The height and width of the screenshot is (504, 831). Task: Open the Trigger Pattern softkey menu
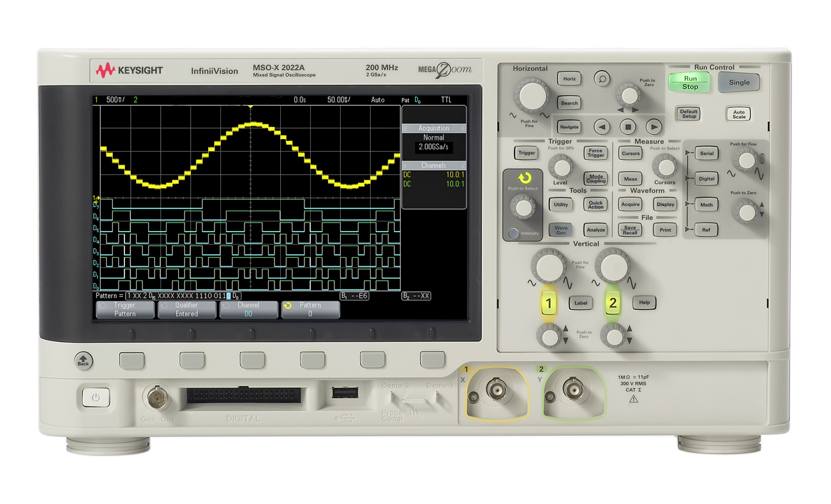point(125,309)
